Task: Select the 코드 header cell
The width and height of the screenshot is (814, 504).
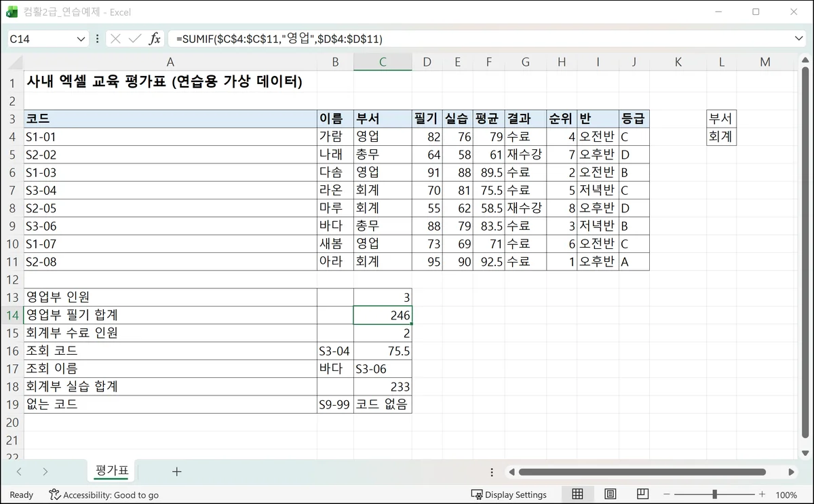Action: pyautogui.click(x=170, y=119)
